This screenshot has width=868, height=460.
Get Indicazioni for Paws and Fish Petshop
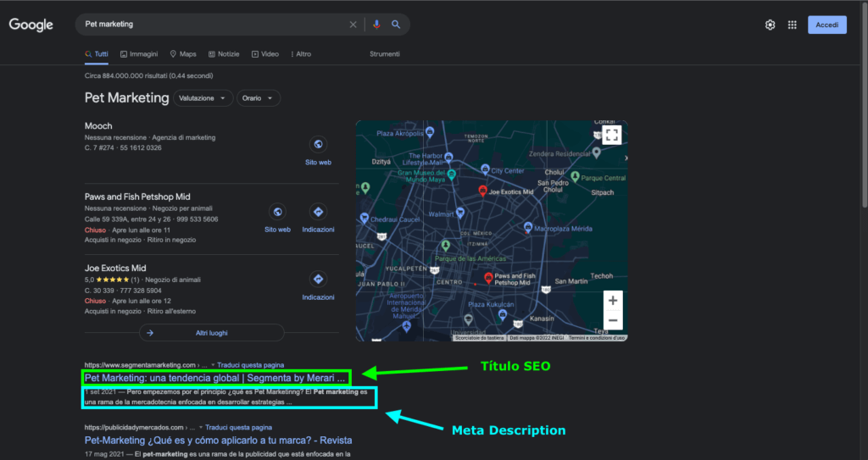point(318,212)
